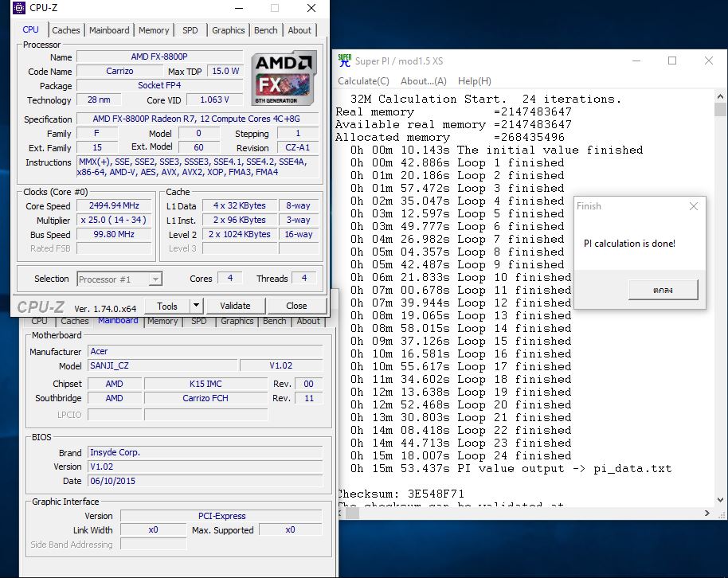Click the Threads count field
728x578 pixels.
click(304, 278)
